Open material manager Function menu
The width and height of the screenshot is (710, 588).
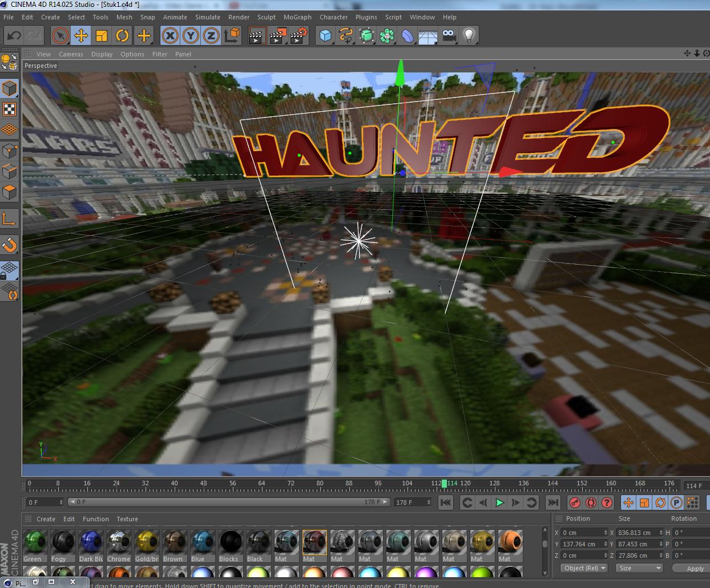point(96,519)
